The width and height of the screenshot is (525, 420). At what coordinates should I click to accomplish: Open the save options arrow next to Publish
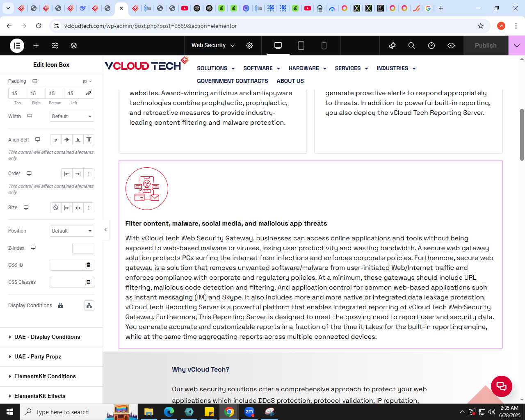(517, 46)
